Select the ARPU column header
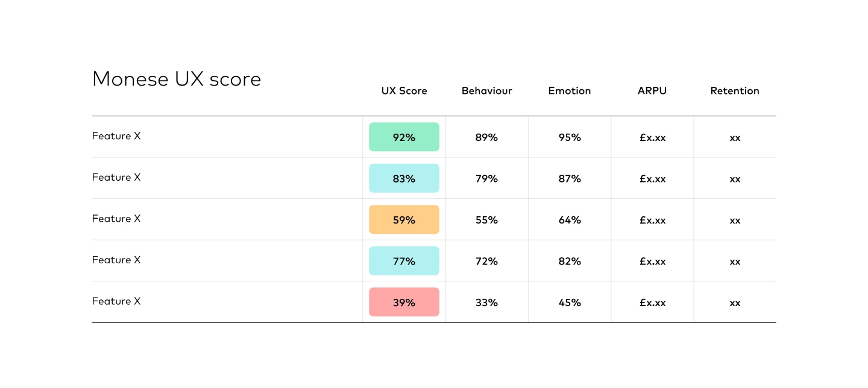Viewport: 868px width, 388px height. tap(652, 91)
